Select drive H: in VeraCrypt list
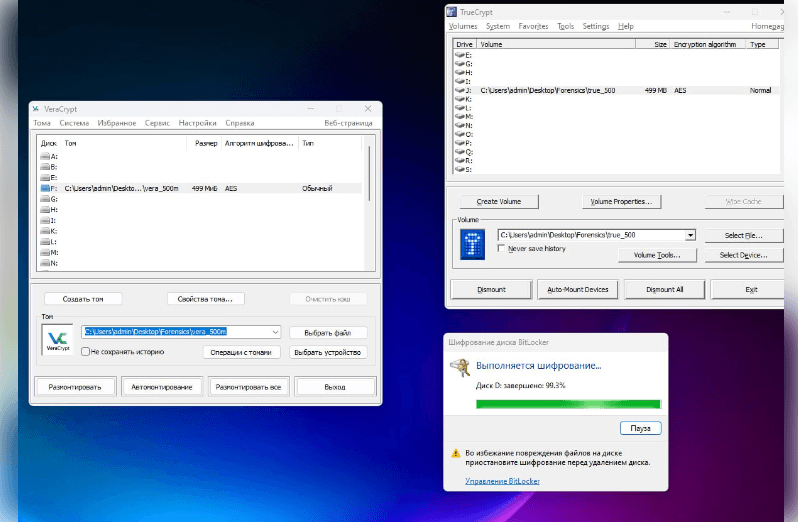The width and height of the screenshot is (798, 522). click(201, 210)
